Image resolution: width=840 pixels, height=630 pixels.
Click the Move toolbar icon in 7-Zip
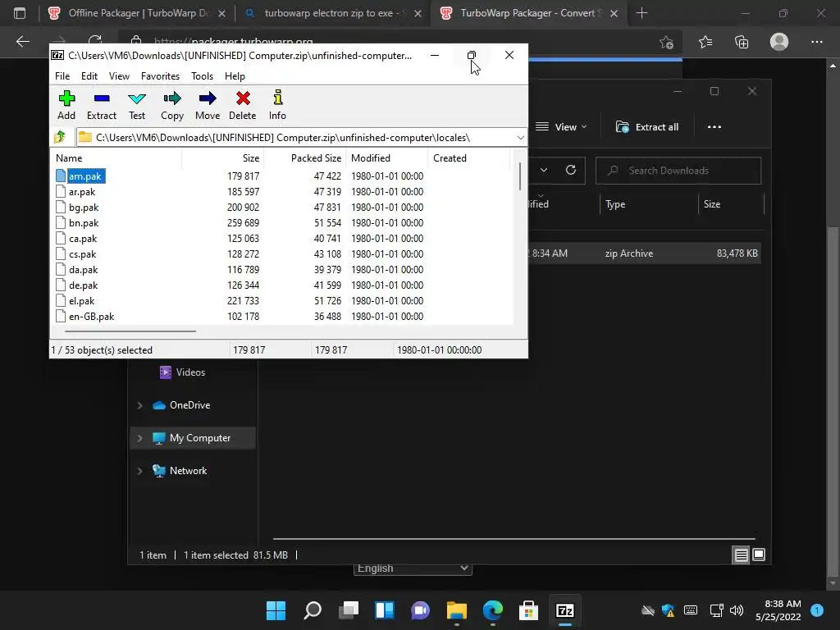click(208, 105)
